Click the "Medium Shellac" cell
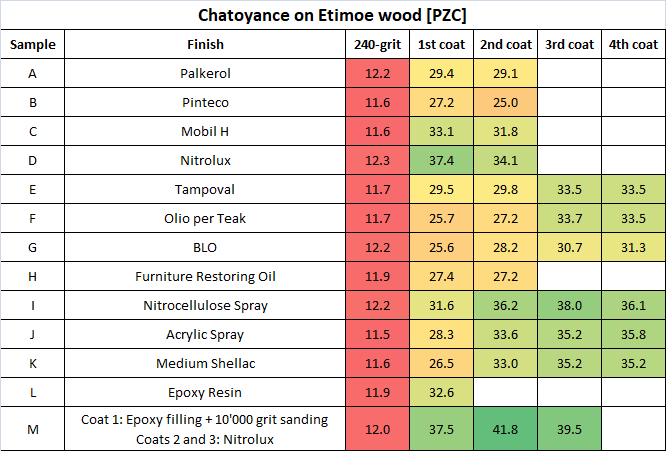 (x=205, y=364)
